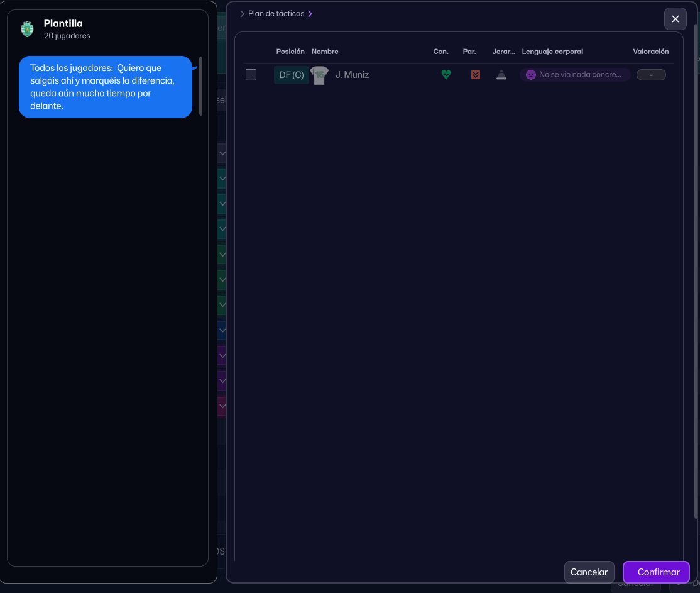Close the dialog with the X button
The height and width of the screenshot is (593, 700).
point(675,19)
